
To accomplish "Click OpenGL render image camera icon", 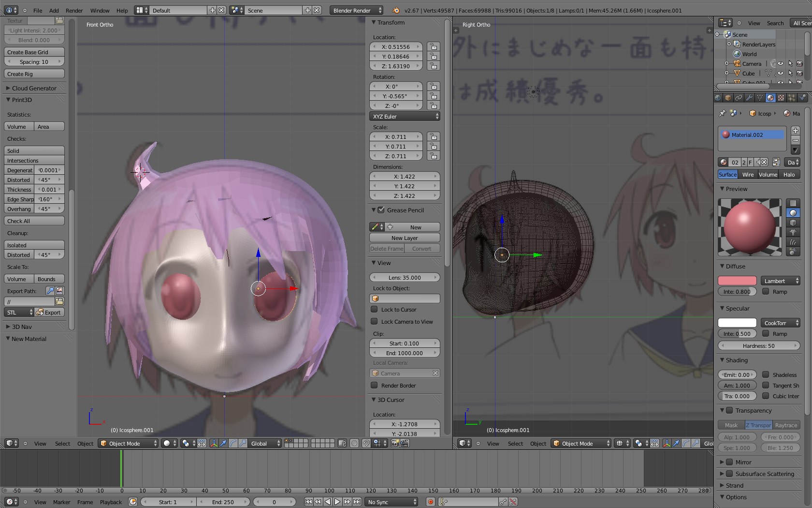I will click(395, 443).
